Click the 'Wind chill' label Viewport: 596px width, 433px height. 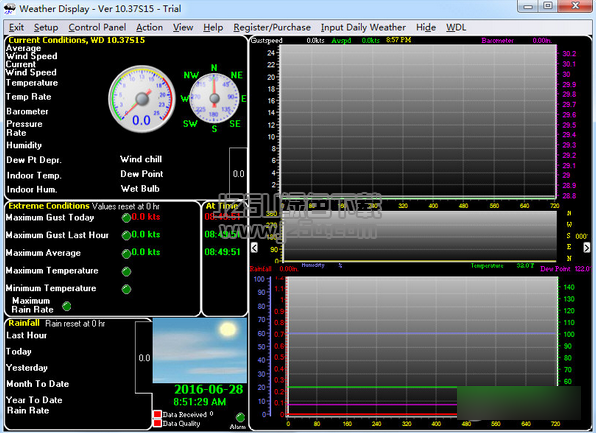click(x=141, y=159)
